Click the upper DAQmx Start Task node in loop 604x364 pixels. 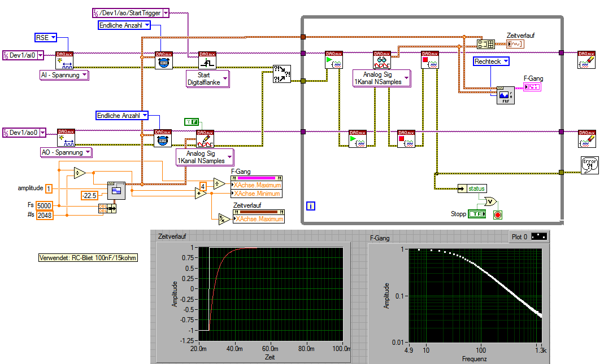point(333,60)
